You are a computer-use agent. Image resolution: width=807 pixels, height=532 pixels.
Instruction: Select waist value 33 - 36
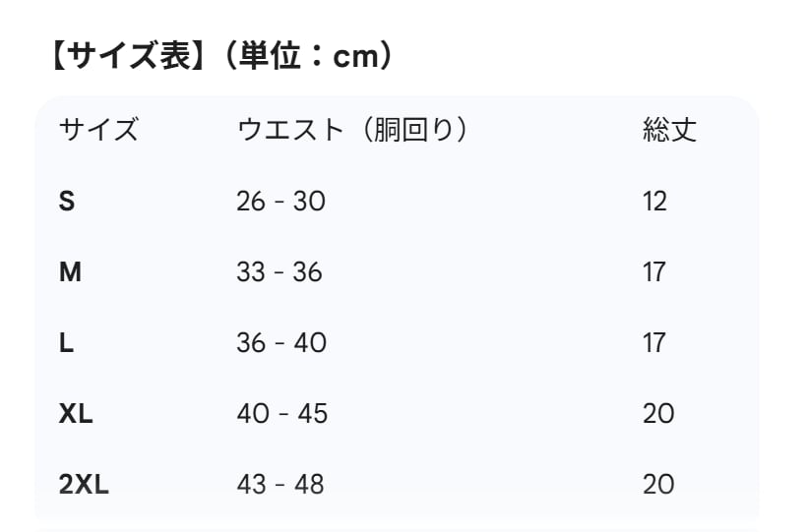tap(279, 272)
